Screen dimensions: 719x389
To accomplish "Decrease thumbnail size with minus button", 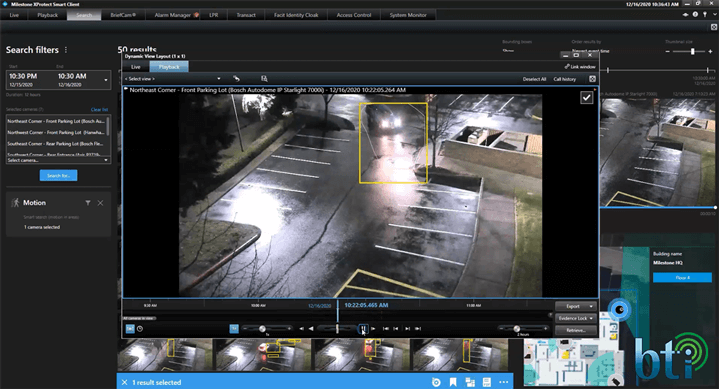I will [668, 51].
